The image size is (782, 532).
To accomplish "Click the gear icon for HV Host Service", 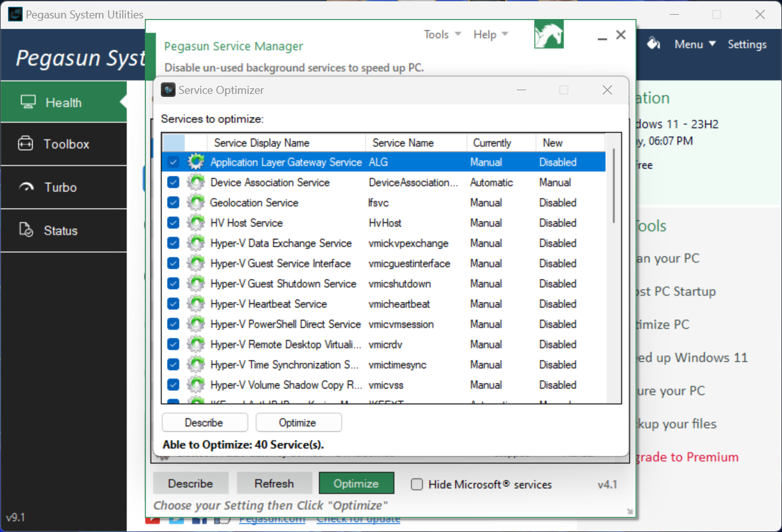I will 196,223.
